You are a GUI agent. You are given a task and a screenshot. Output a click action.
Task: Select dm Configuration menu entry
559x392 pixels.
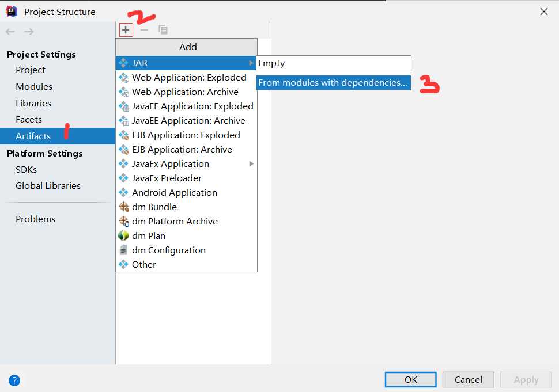(186, 250)
